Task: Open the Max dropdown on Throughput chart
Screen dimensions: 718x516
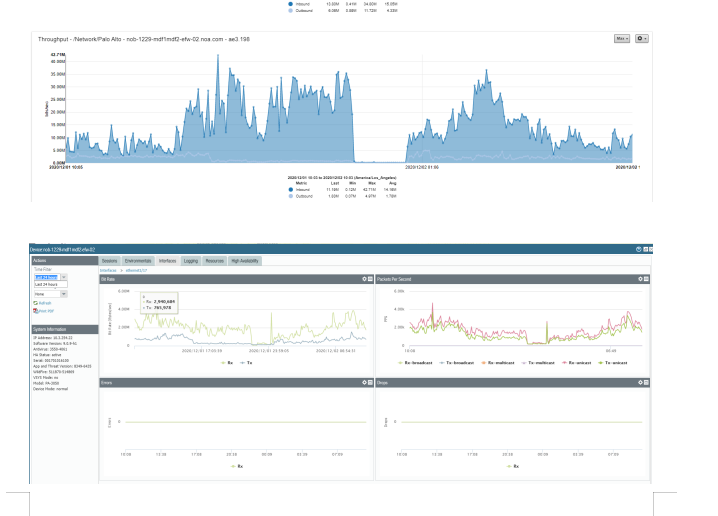Action: (x=620, y=38)
